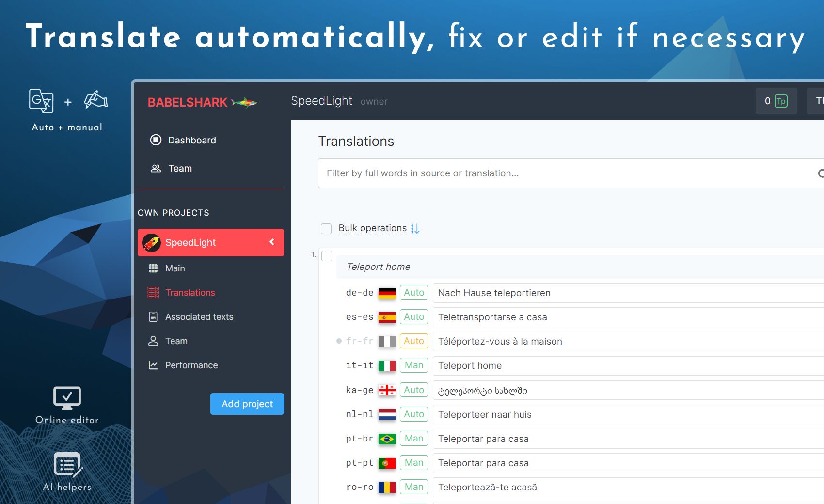Click the Performance chart icon
Viewport: 824px width, 504px height.
[153, 365]
